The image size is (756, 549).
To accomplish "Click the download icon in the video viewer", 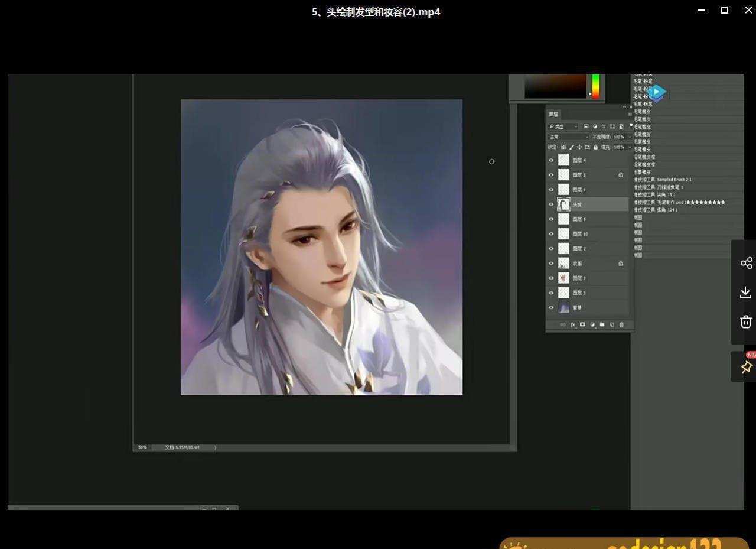I will (x=746, y=292).
